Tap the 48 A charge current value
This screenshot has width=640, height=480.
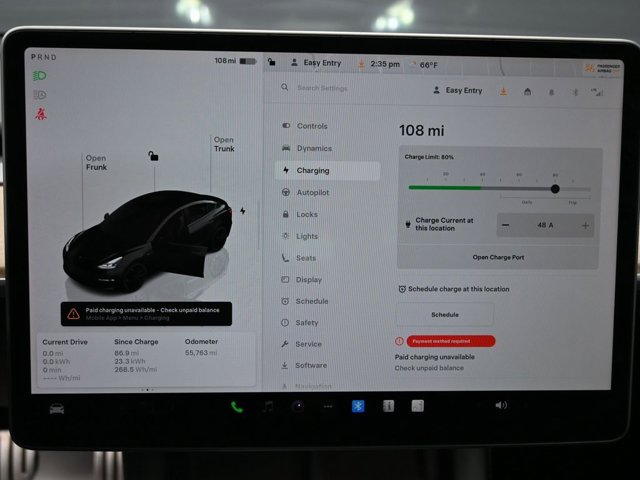(x=545, y=225)
